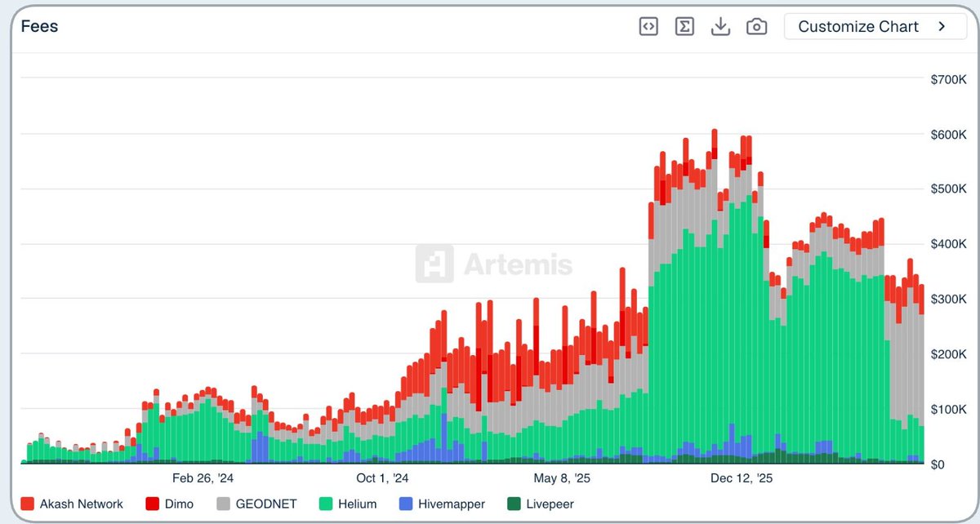Click the Oct 1, '24 date label
Viewport: 980px width, 524px height.
tap(382, 478)
